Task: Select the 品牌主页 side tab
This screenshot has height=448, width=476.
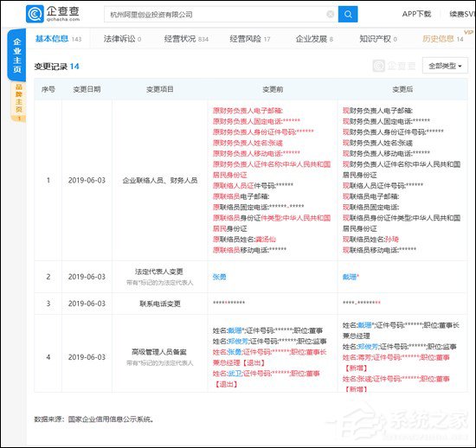Action: tap(18, 102)
